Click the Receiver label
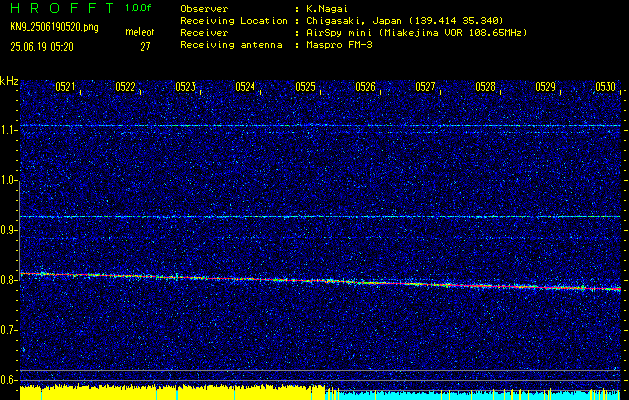The height and width of the screenshot is (400, 629). [x=204, y=32]
